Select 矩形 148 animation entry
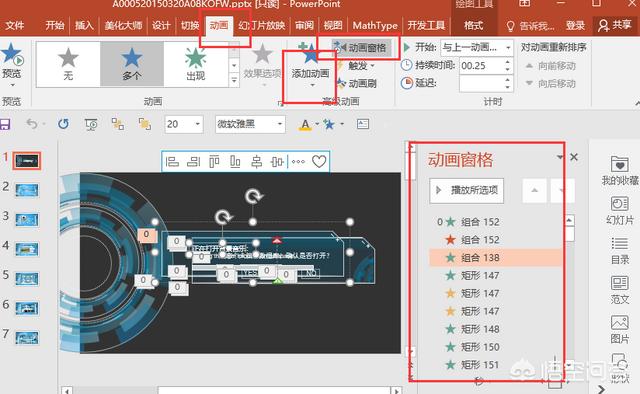This screenshot has width=640, height=394. click(x=496, y=329)
